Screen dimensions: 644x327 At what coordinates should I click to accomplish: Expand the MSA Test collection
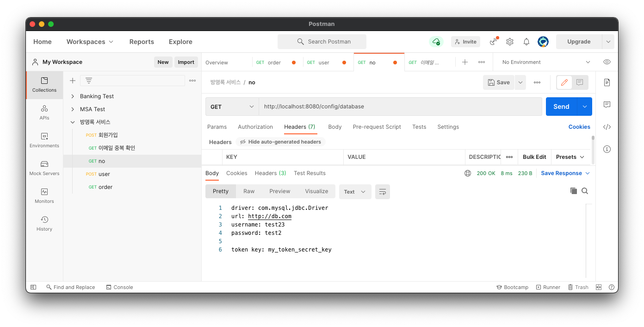[73, 109]
